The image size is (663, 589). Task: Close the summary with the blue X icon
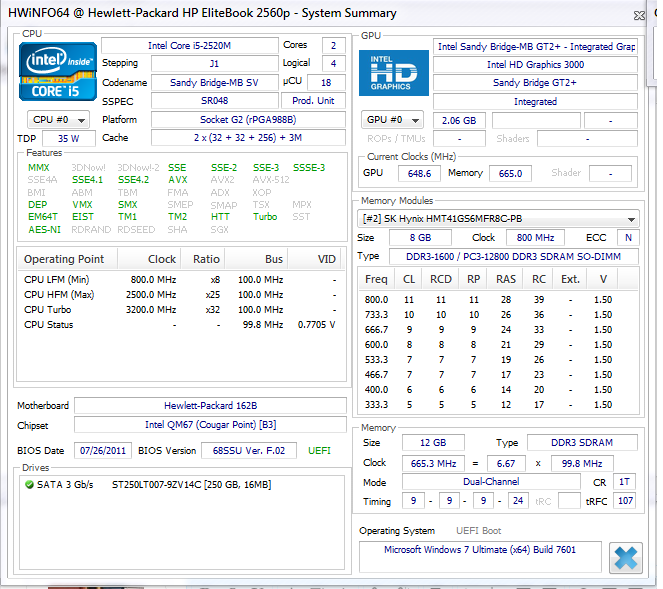626,557
